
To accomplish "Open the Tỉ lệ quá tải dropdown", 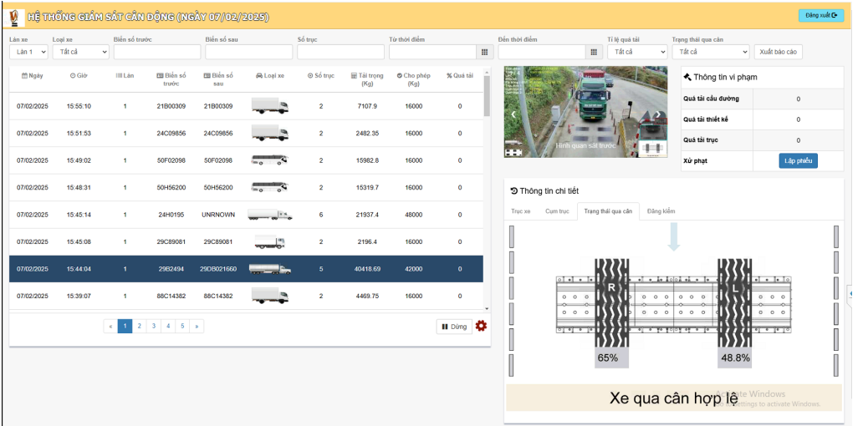I will (x=636, y=52).
